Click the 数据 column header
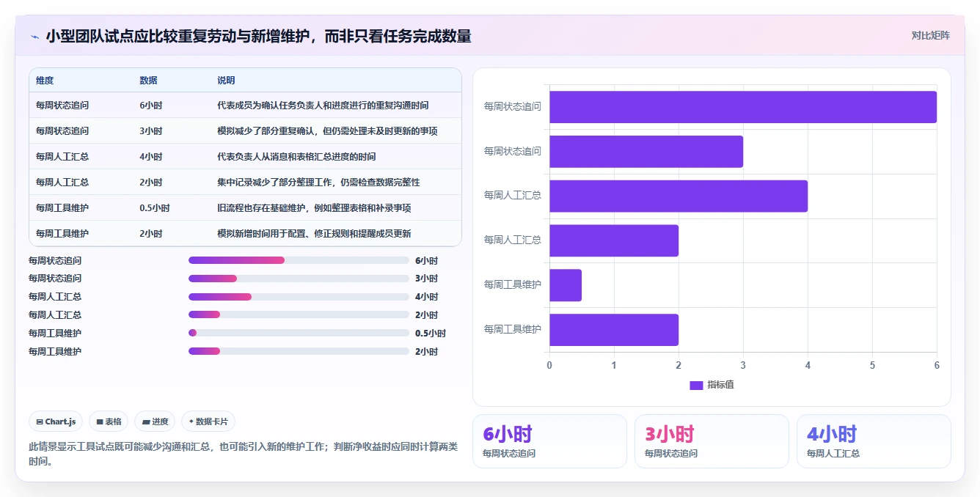980x497 pixels. 148,81
